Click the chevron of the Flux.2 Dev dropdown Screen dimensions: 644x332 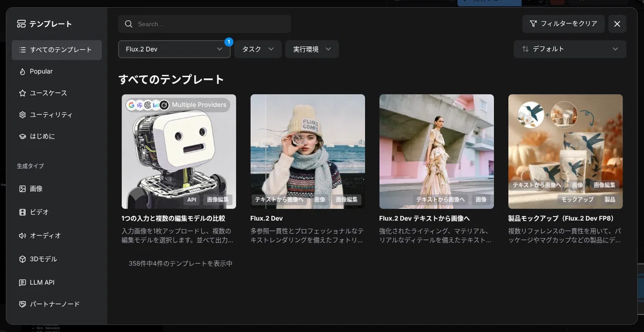(219, 49)
